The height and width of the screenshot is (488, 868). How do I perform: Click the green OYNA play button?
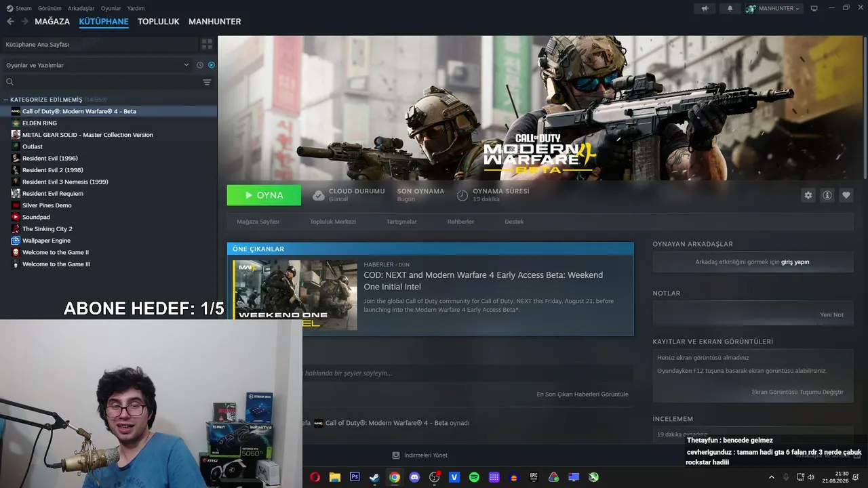[264, 195]
